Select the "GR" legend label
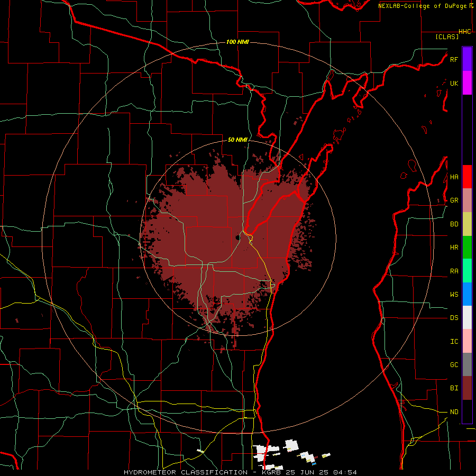 pyautogui.click(x=454, y=200)
